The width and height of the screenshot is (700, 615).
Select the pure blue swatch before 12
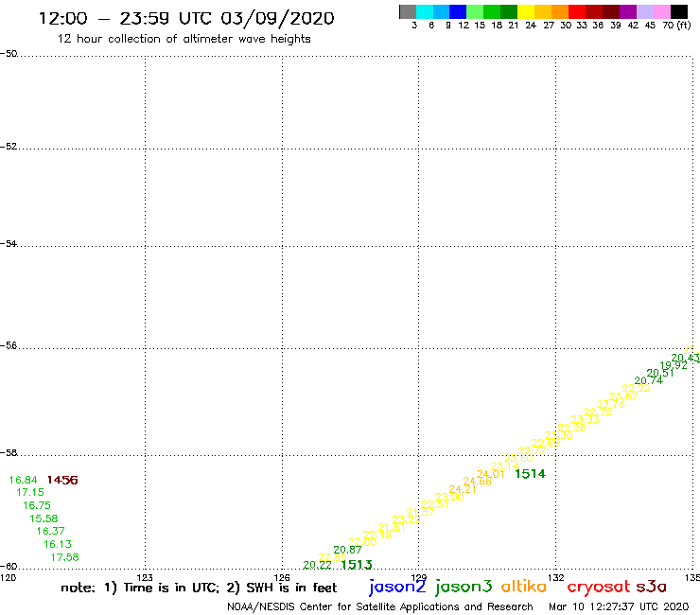pos(458,11)
